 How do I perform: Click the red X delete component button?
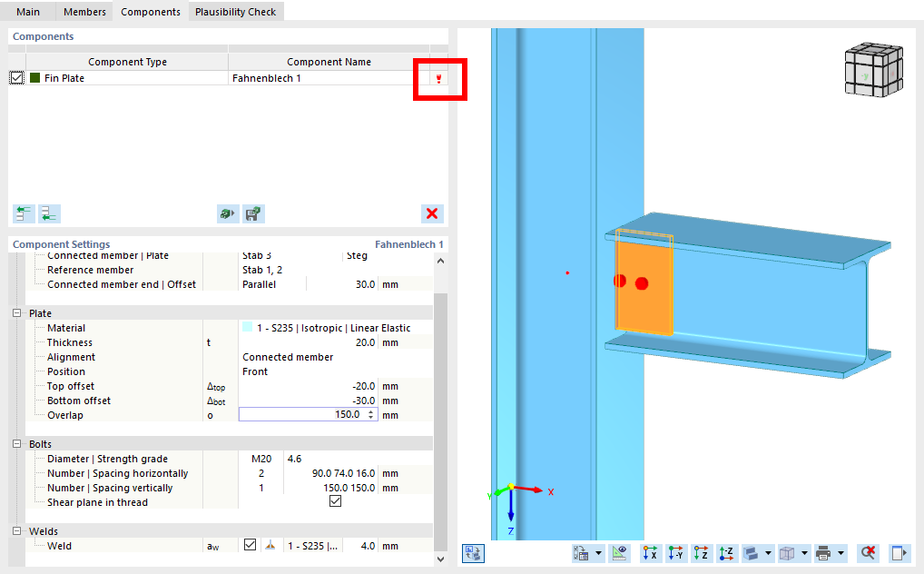click(x=432, y=213)
